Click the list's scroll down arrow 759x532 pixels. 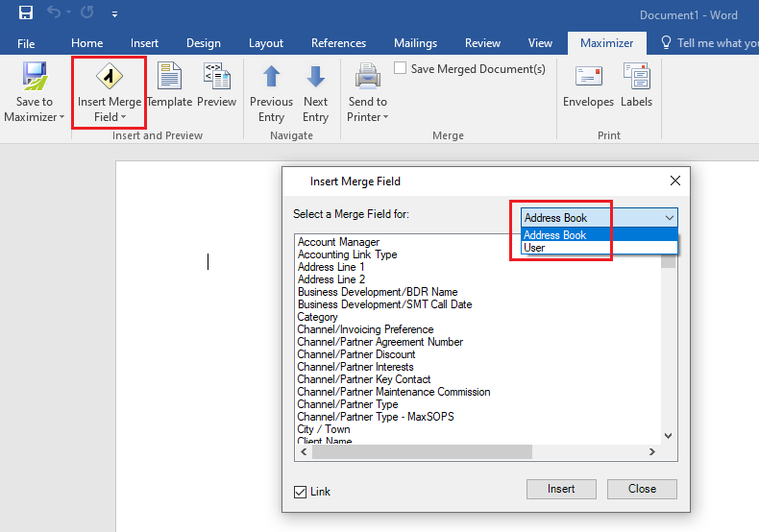point(668,436)
